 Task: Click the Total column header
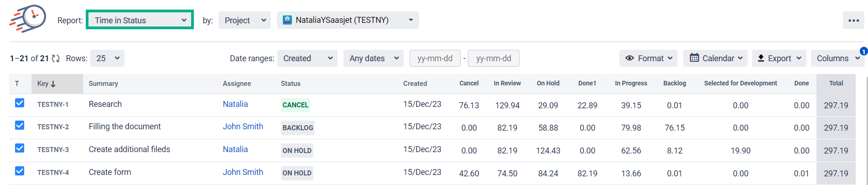(836, 83)
